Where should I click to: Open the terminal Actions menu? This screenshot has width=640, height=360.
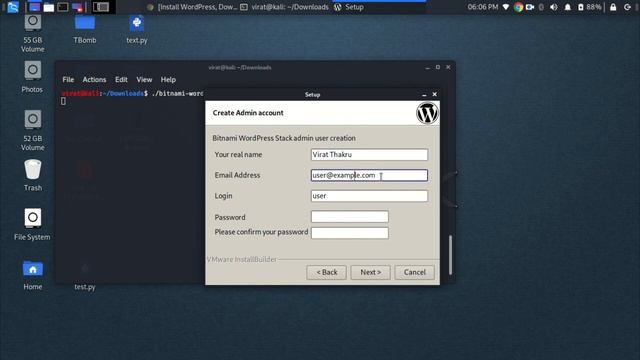click(x=94, y=80)
